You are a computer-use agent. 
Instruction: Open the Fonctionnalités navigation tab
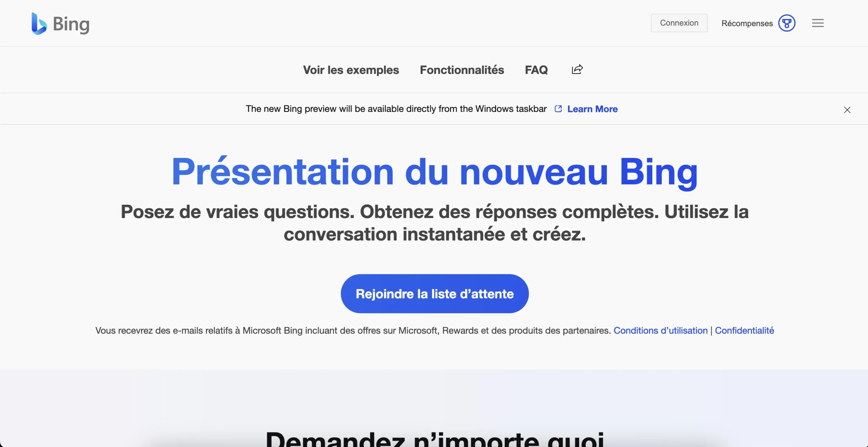(x=462, y=70)
